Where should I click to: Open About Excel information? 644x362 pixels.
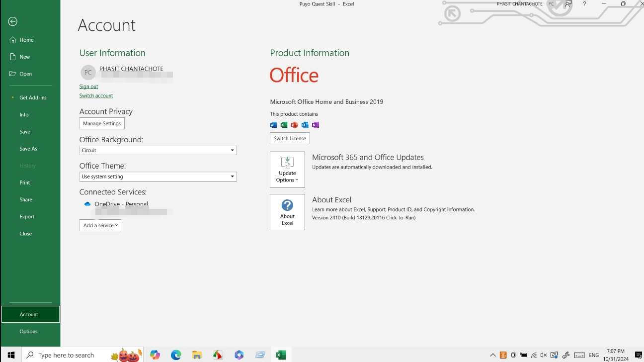(x=287, y=212)
